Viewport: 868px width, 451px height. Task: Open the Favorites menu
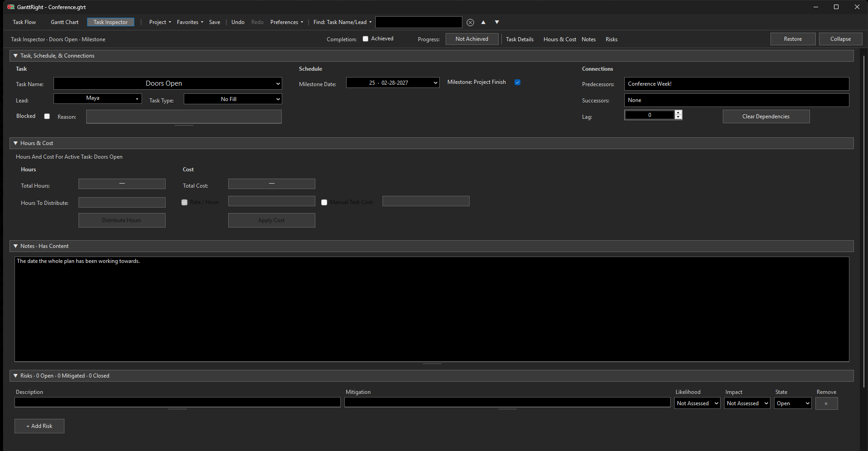[190, 22]
